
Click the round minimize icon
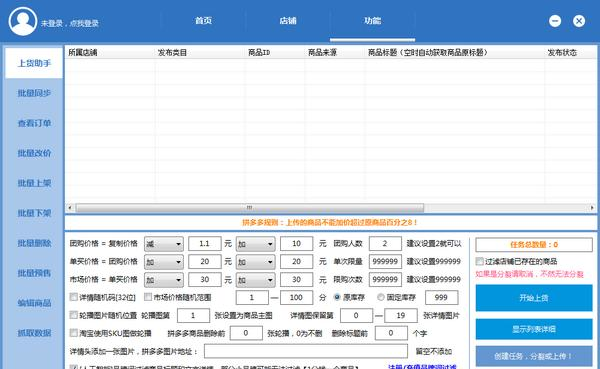[x=555, y=21]
